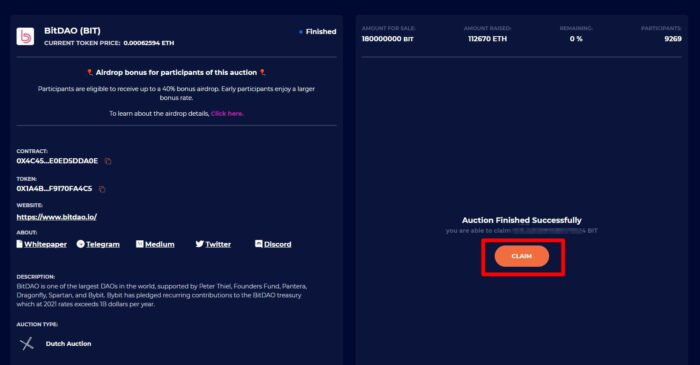Screen dimensions: 700x365
Task: Visit https://www.bitdao.io/ website link
Action: pos(57,217)
